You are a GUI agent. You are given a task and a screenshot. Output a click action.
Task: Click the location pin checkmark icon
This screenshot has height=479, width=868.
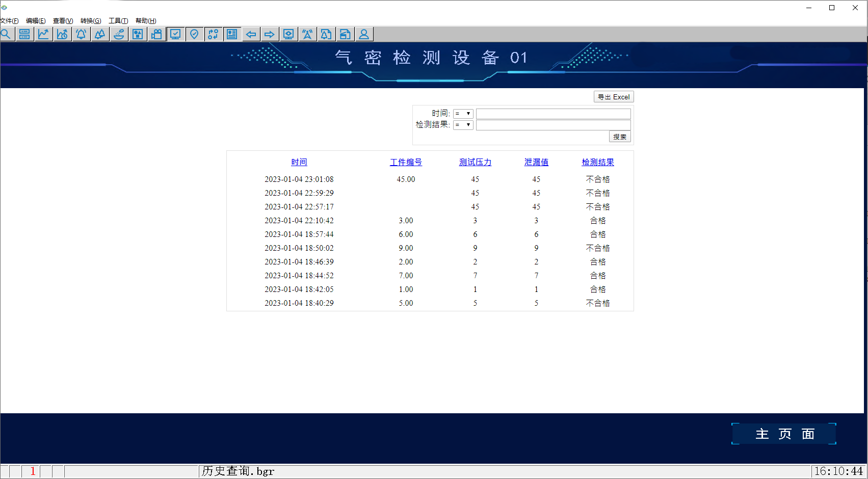[194, 34]
